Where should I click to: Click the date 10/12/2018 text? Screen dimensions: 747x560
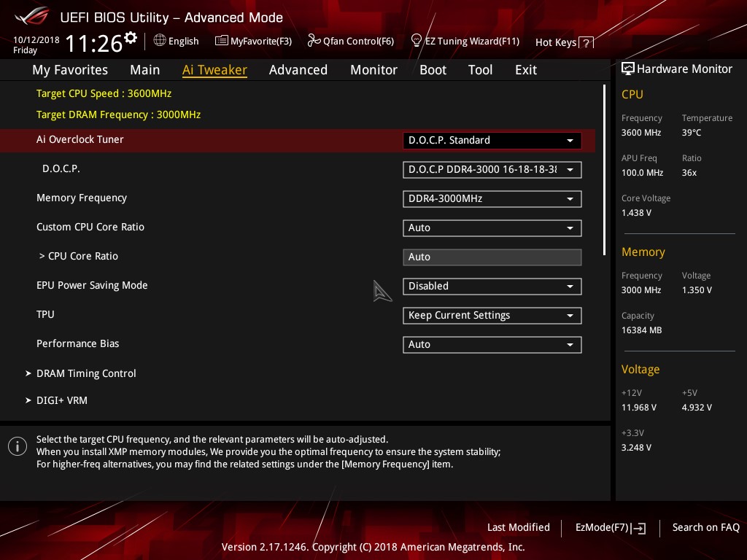(x=36, y=39)
